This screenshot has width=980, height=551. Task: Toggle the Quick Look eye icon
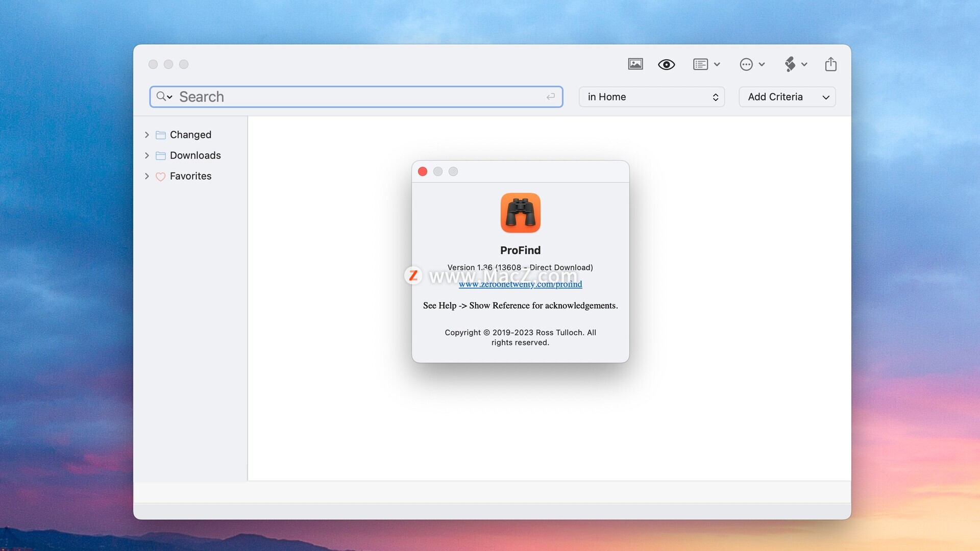(x=666, y=64)
